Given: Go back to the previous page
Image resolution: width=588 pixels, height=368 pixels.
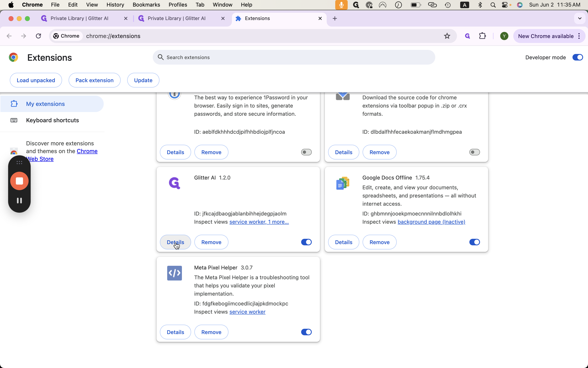Looking at the screenshot, I should click(9, 36).
